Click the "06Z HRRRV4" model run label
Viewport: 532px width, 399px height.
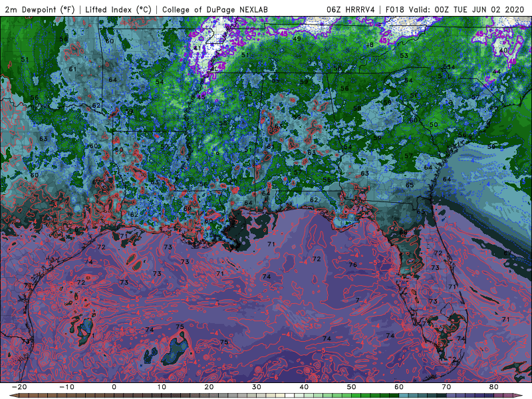click(350, 10)
